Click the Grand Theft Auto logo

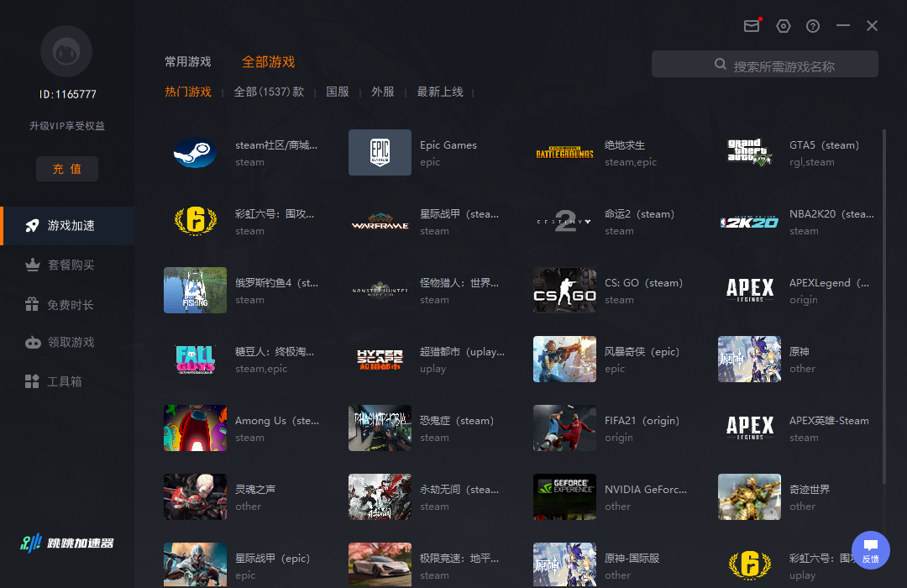tap(750, 152)
